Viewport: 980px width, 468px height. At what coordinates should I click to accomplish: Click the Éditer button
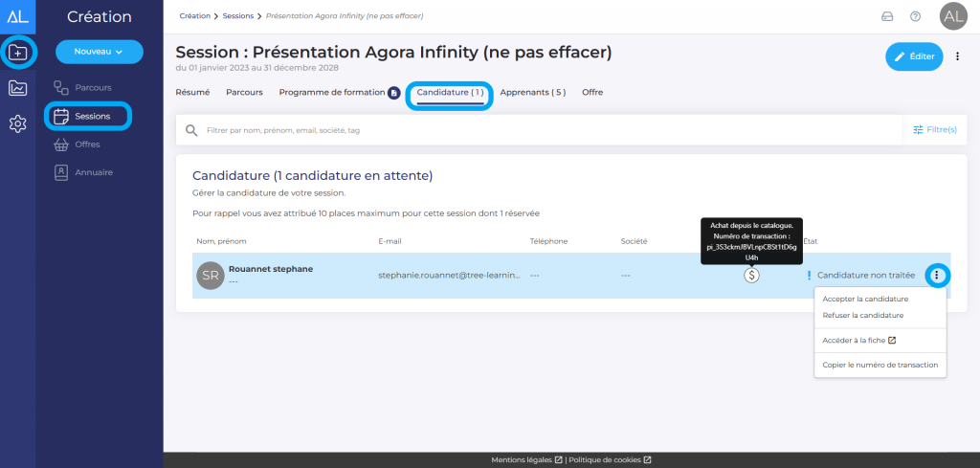(x=914, y=56)
